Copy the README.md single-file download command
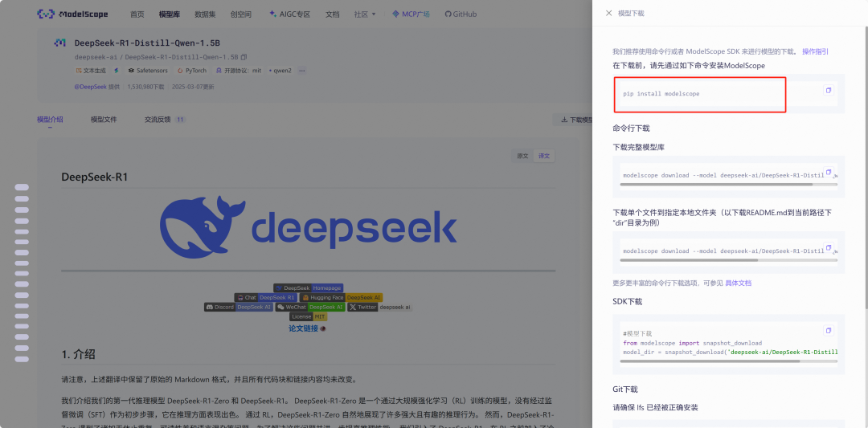 point(828,247)
